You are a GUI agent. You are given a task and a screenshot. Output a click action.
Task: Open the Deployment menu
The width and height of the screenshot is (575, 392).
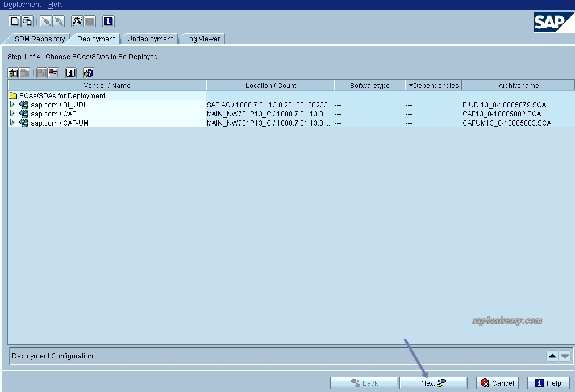pyautogui.click(x=22, y=4)
